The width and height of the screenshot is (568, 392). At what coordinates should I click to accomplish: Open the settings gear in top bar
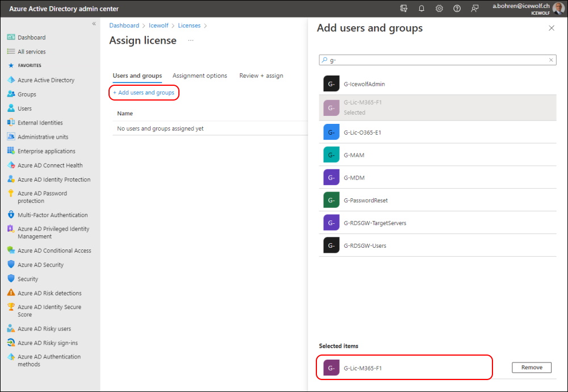pos(439,9)
